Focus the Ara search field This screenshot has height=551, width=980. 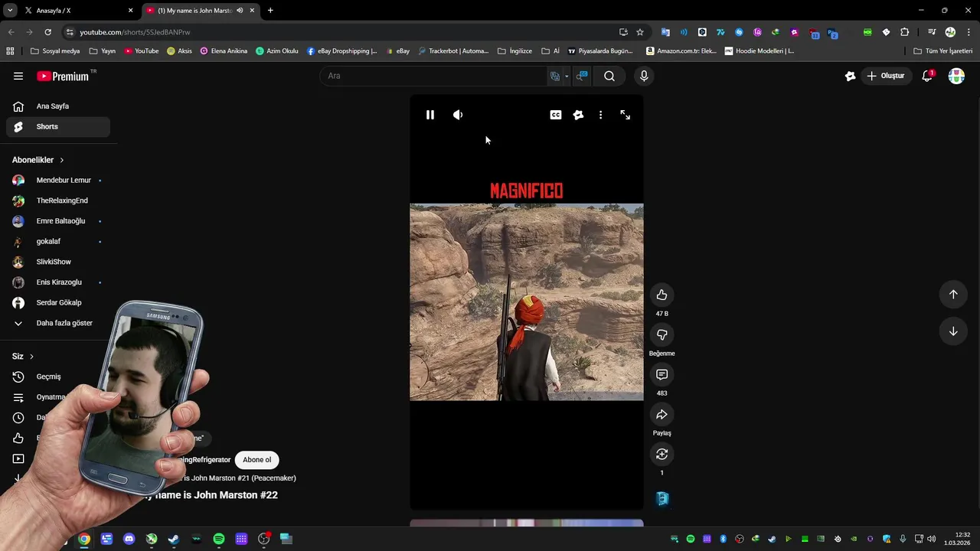point(435,76)
